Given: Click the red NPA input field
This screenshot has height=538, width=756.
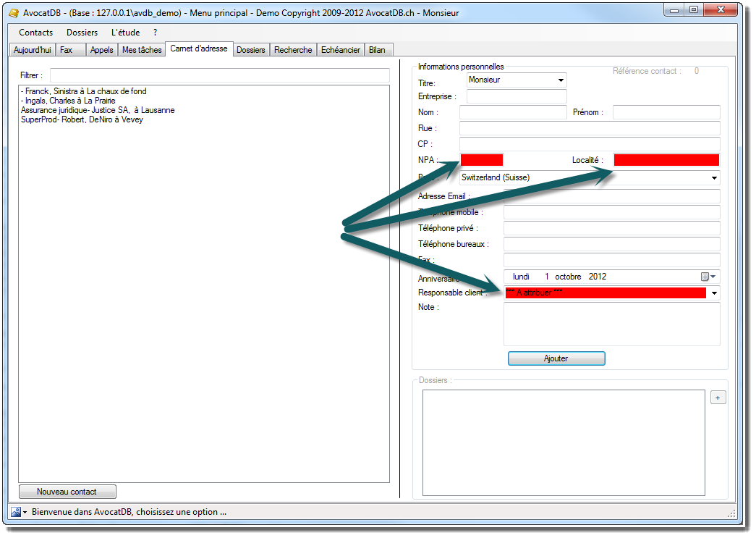Looking at the screenshot, I should pos(482,160).
